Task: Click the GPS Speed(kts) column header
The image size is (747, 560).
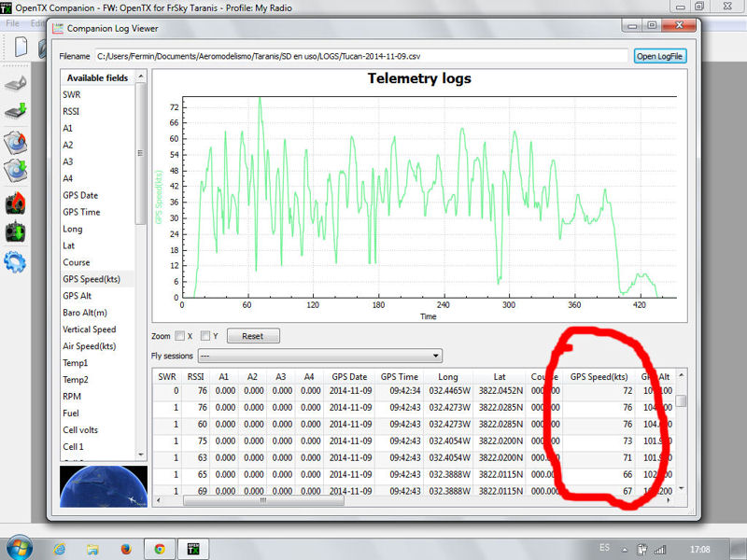Action: 597,376
